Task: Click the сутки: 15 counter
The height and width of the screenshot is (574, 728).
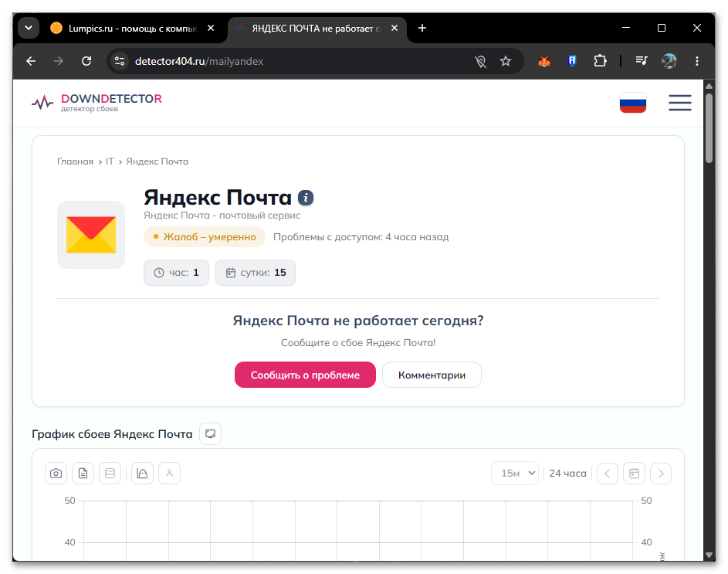Action: [x=256, y=273]
